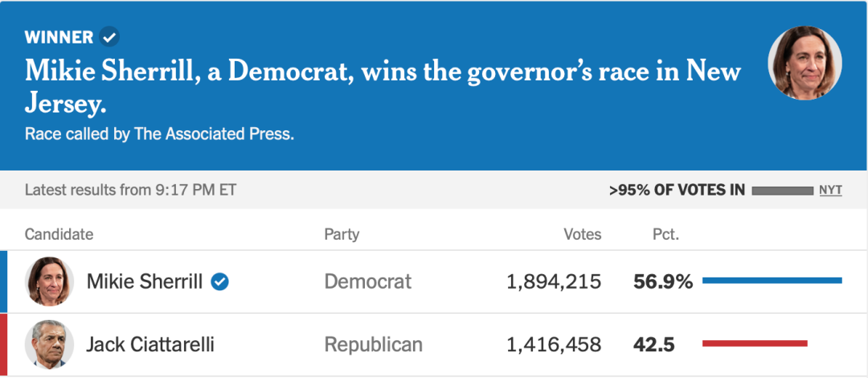Click the blue percentage bar for Sherrill
The image size is (868, 378).
click(x=772, y=281)
